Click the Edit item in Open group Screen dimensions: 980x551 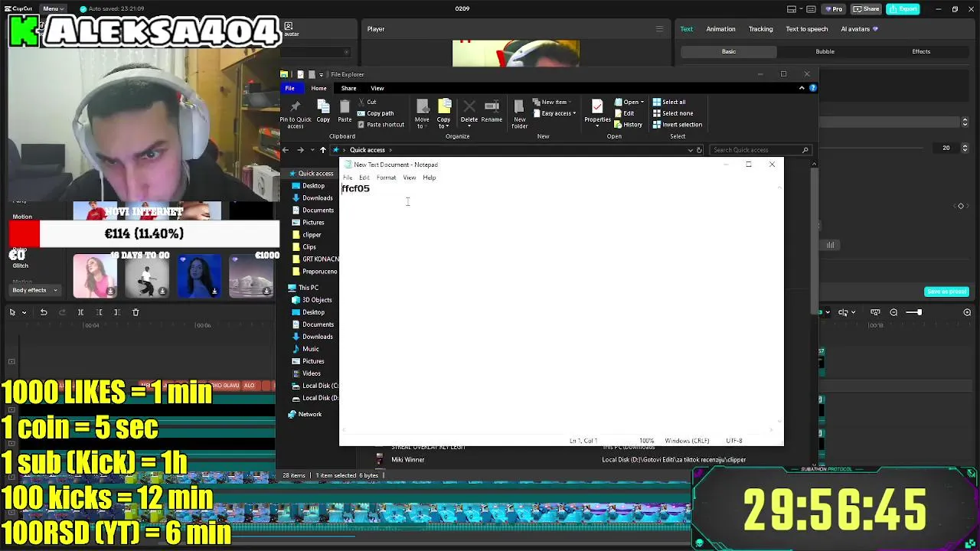tap(624, 113)
